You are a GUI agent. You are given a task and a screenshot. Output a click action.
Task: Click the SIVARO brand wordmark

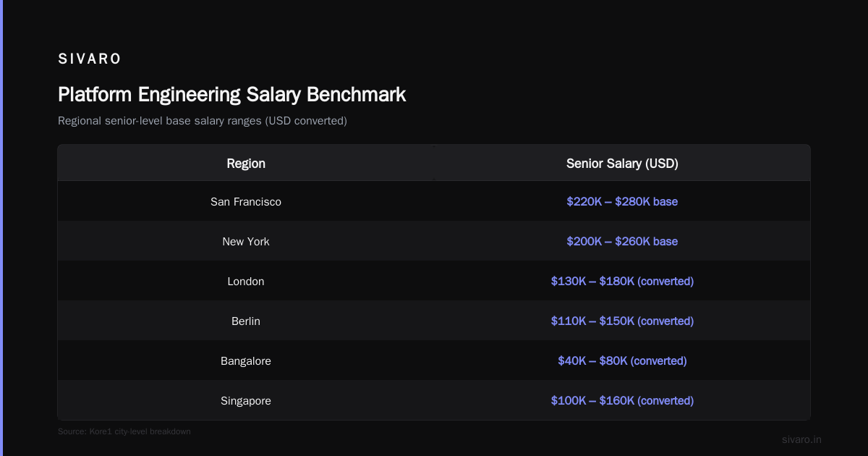coord(90,59)
